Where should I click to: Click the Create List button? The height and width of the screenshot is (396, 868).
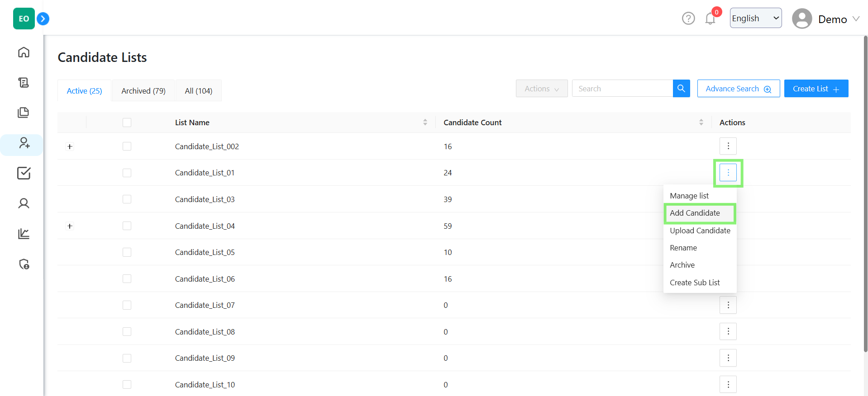click(816, 89)
